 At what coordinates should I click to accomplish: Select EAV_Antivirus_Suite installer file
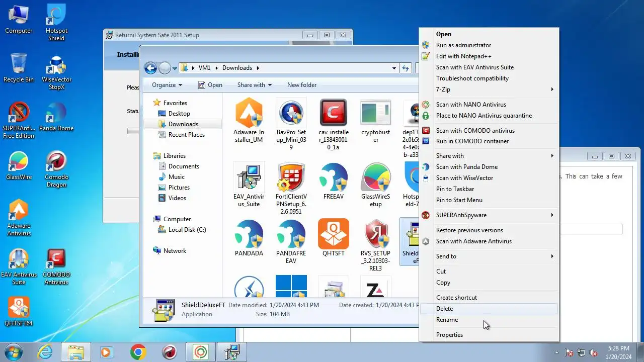point(249,185)
